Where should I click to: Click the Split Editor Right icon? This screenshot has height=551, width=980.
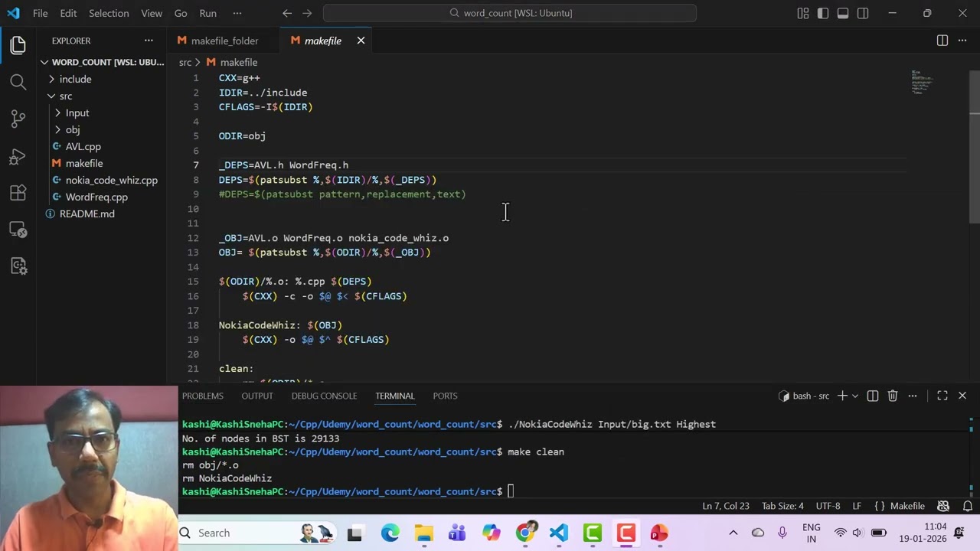[942, 41]
